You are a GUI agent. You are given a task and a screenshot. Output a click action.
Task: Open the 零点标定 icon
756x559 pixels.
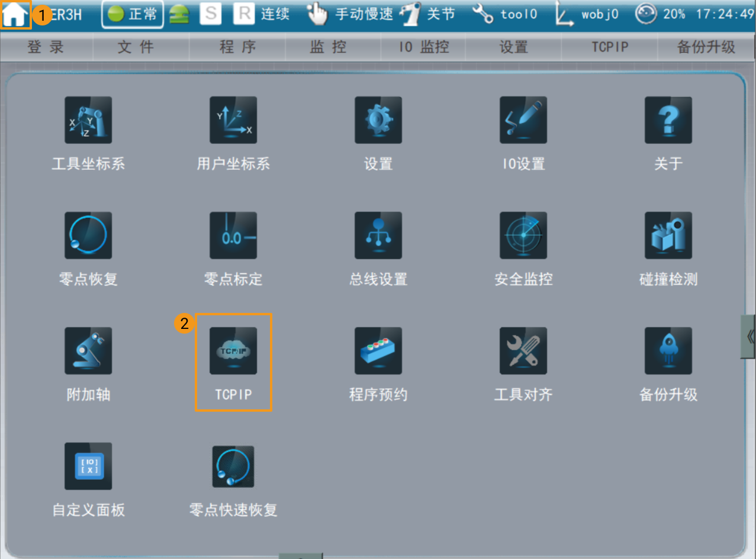click(233, 235)
